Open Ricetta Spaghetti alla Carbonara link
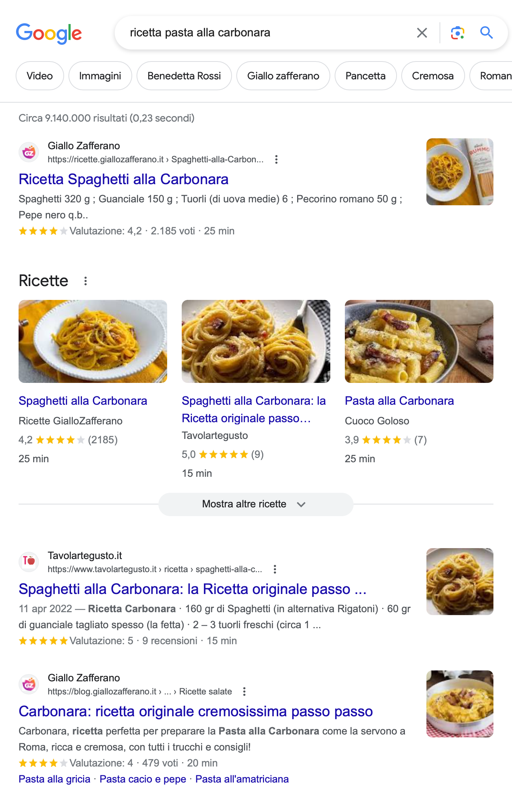 click(123, 179)
